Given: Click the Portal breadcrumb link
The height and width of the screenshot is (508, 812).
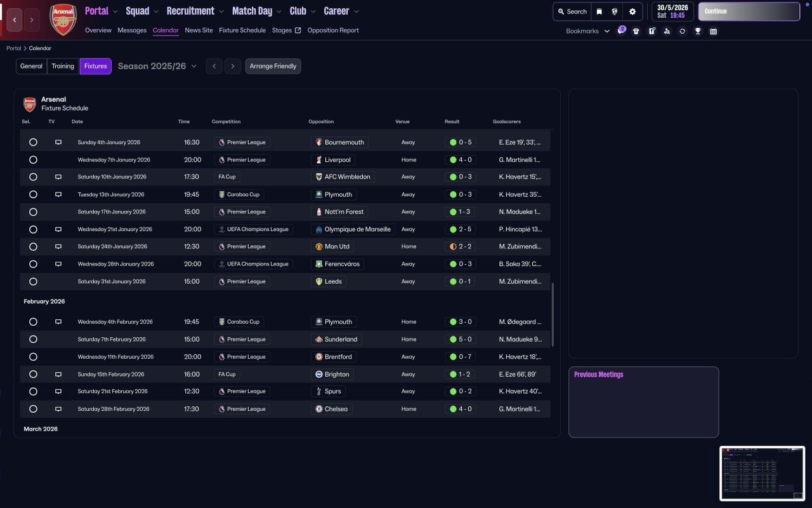Looking at the screenshot, I should point(14,48).
